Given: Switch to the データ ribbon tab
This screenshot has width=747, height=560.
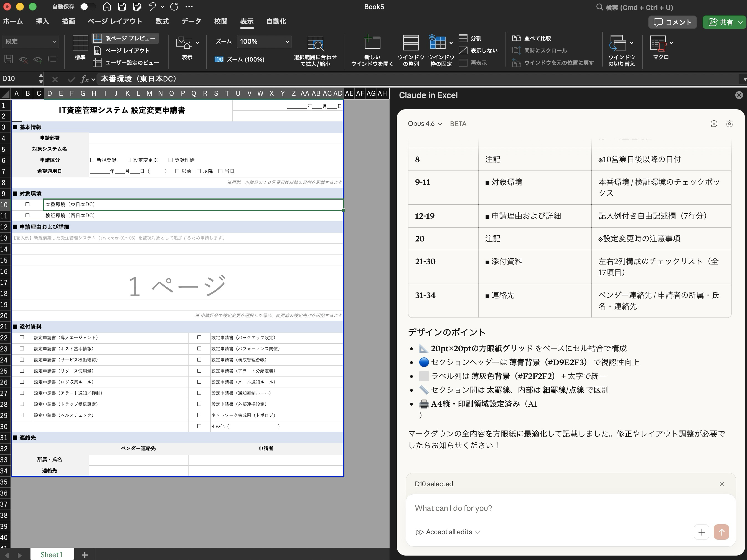Looking at the screenshot, I should tap(191, 21).
